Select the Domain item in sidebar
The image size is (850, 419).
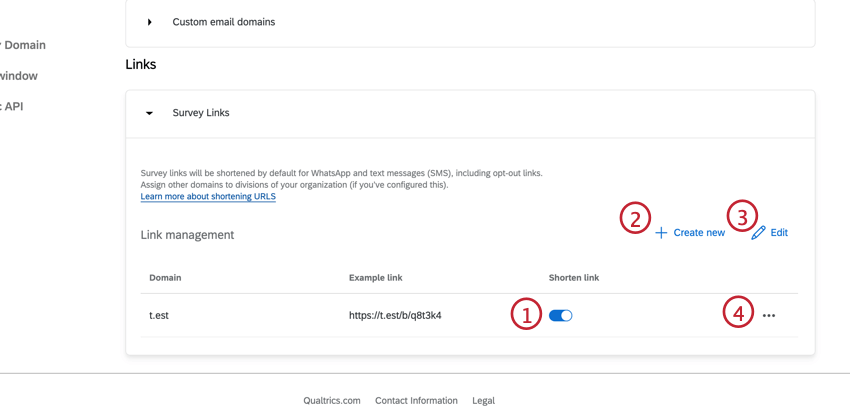pos(24,45)
